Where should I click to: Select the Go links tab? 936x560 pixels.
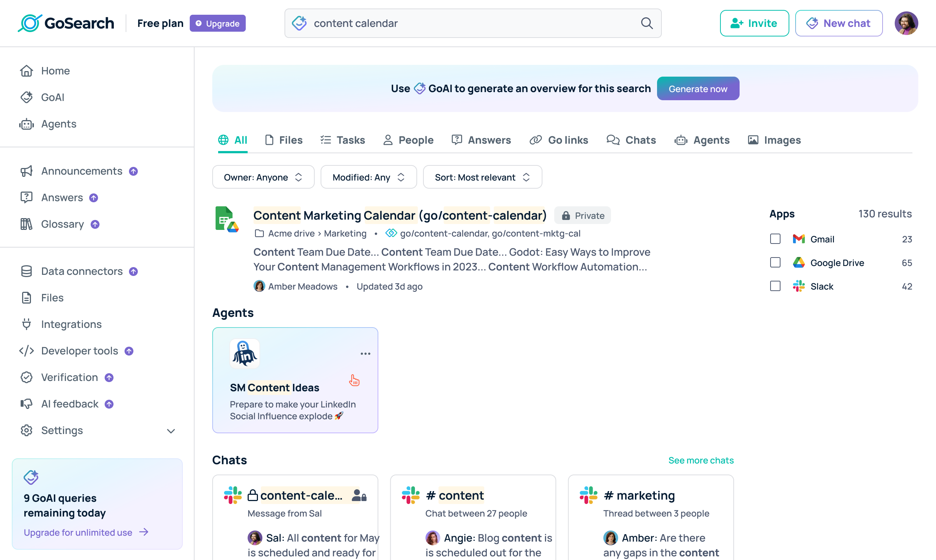click(559, 140)
